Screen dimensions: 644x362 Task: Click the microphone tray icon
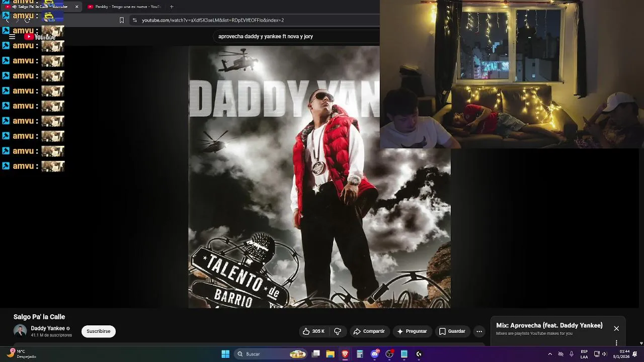572,354
